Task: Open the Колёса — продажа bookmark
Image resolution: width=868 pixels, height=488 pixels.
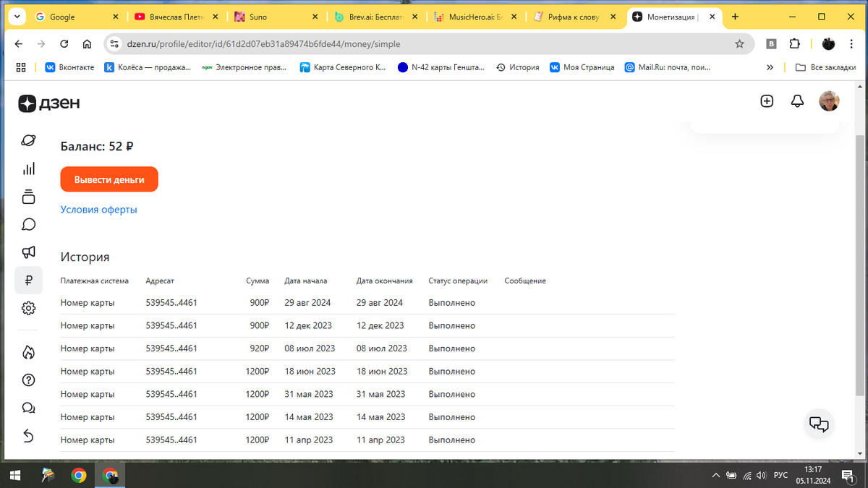Action: 148,67
